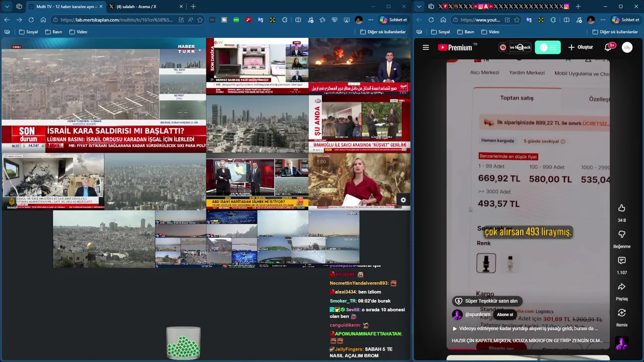Toggle the teal switch in YouTube header
Image resolution: width=644 pixels, height=362 pixels.
[x=548, y=47]
